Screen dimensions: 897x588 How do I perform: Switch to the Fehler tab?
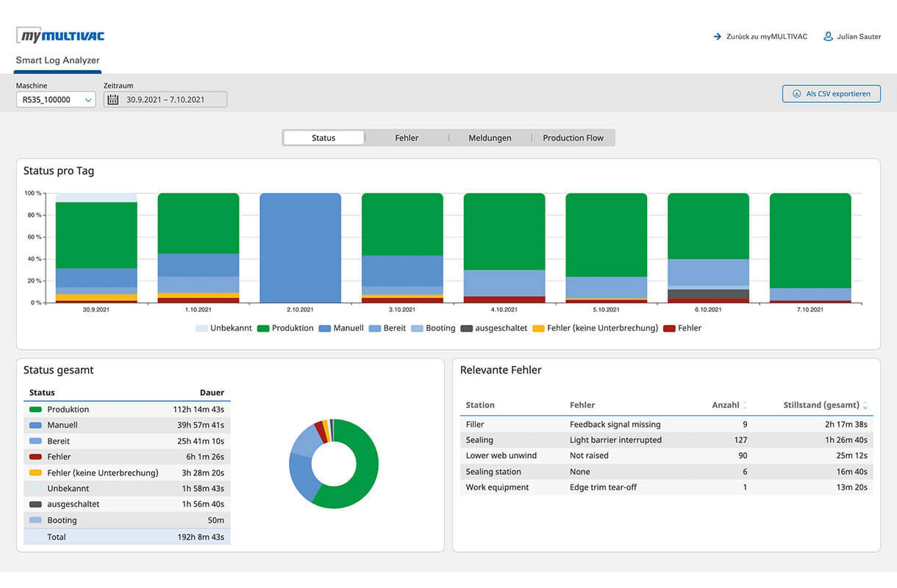(x=407, y=137)
